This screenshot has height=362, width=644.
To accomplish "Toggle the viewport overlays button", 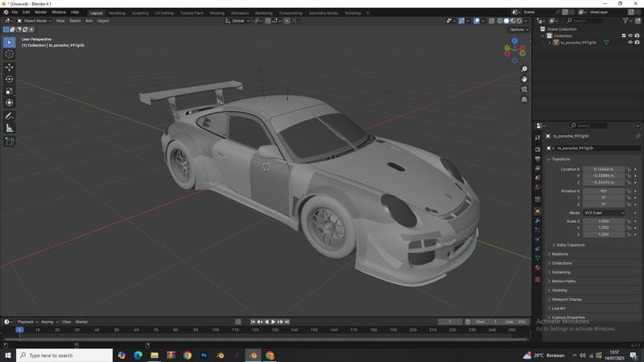I will tap(477, 21).
